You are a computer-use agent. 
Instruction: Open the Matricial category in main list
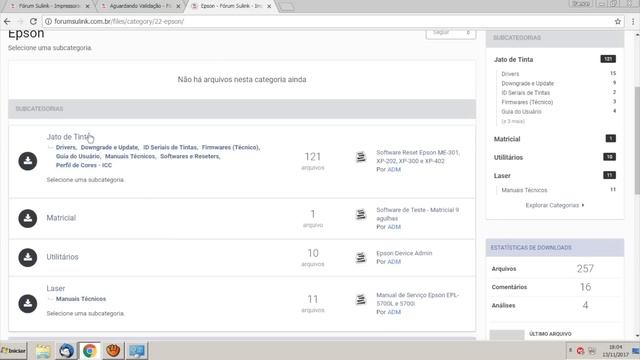pos(61,218)
